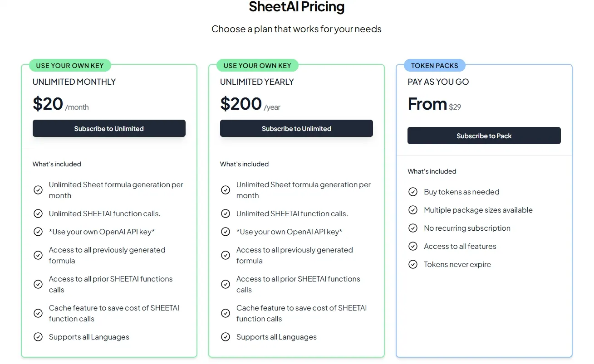Click checkmark by OpenAI API key in Monthly plan
594x364 pixels.
[x=38, y=232]
